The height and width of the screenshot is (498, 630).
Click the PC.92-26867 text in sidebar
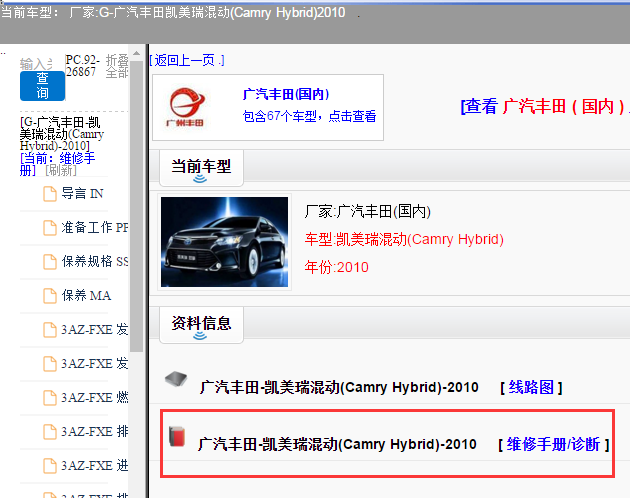click(82, 66)
